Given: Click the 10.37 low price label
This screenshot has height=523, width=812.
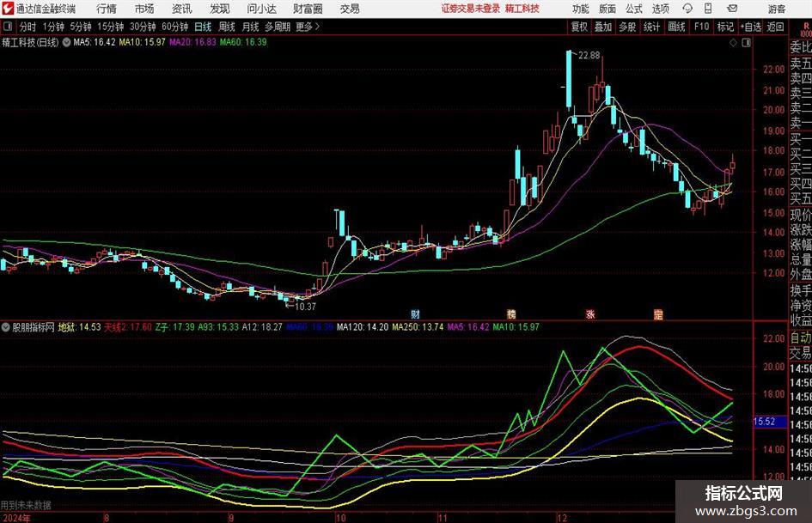Looking at the screenshot, I should pyautogui.click(x=305, y=307).
